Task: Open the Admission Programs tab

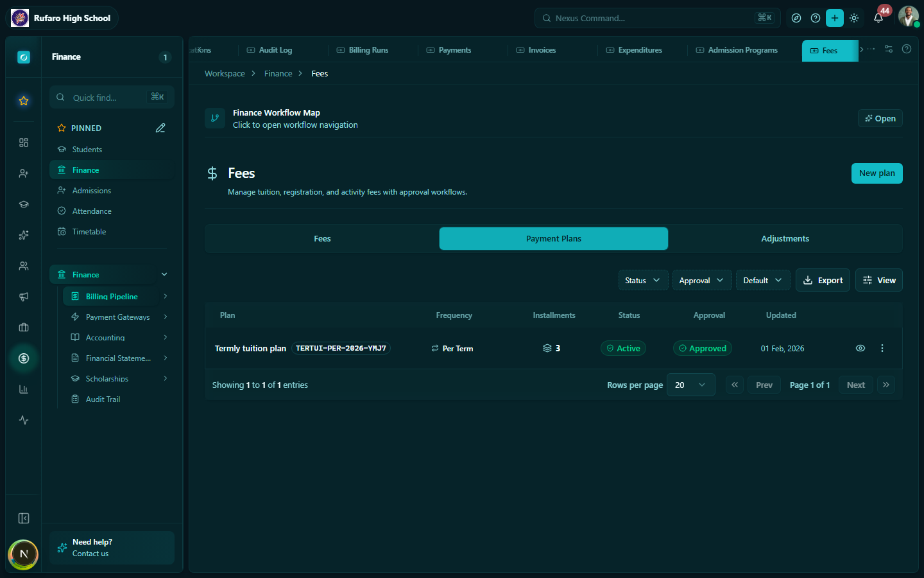Action: [x=737, y=50]
